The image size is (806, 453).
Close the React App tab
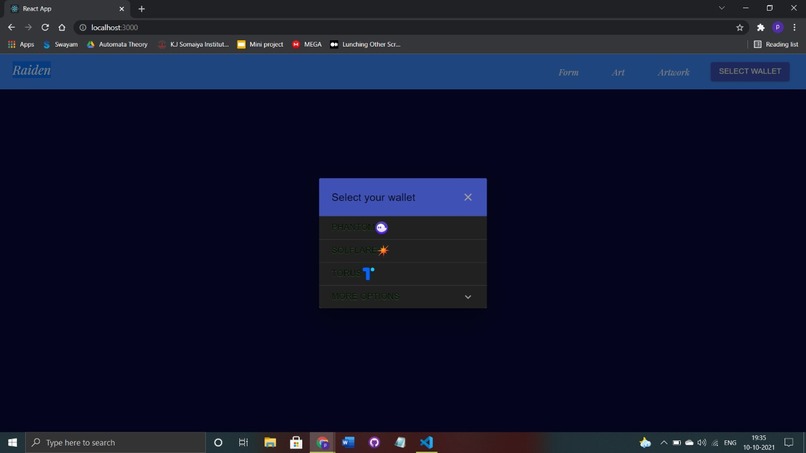coord(122,9)
